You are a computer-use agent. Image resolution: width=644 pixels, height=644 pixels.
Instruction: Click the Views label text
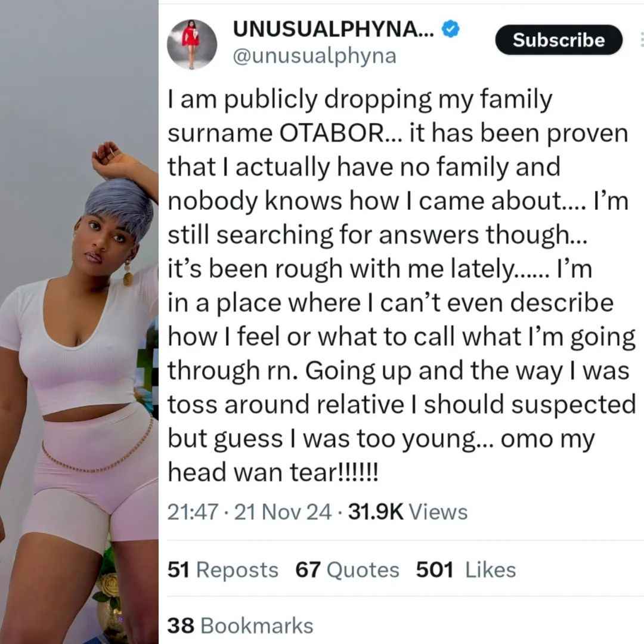438,512
